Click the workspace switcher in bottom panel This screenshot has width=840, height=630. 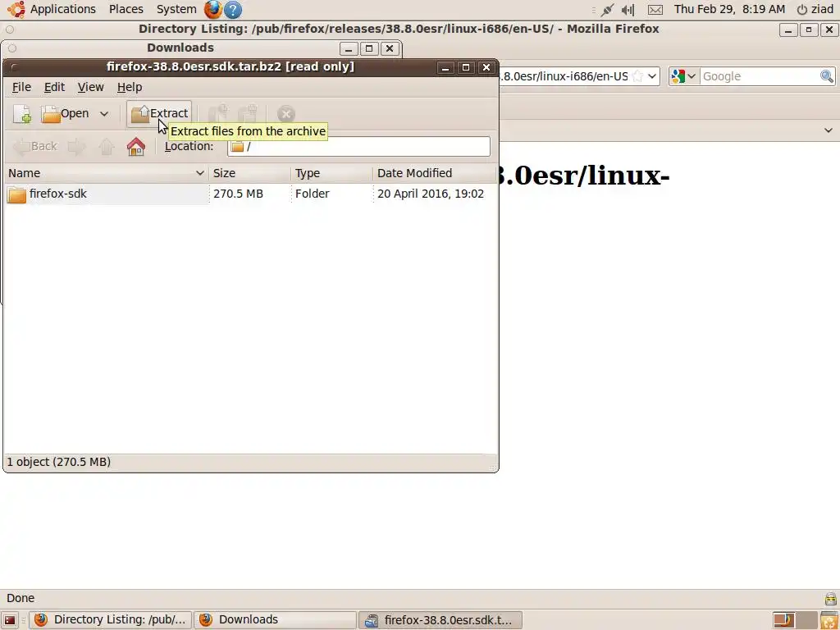pos(794,620)
